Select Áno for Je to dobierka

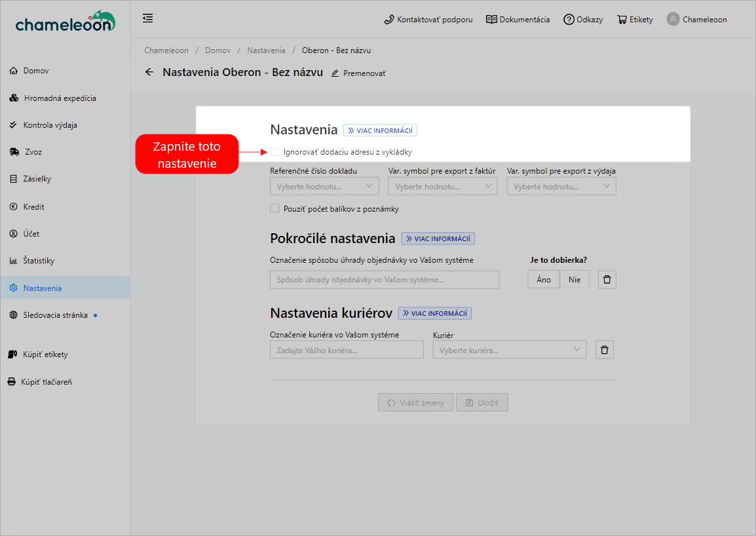[x=544, y=280]
